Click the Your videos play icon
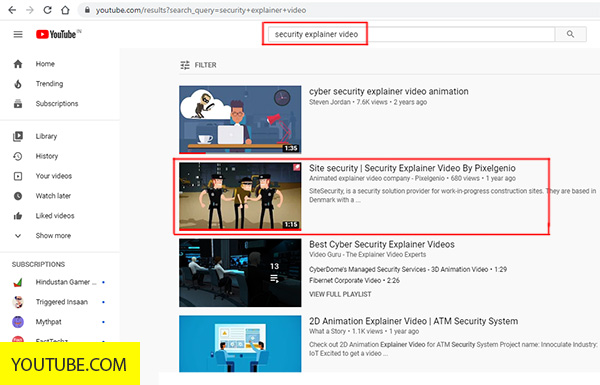The height and width of the screenshot is (385, 600). point(18,176)
